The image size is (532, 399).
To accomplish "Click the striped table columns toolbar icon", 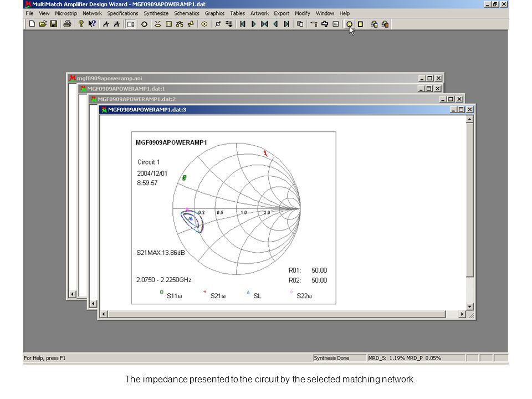I will [168, 24].
